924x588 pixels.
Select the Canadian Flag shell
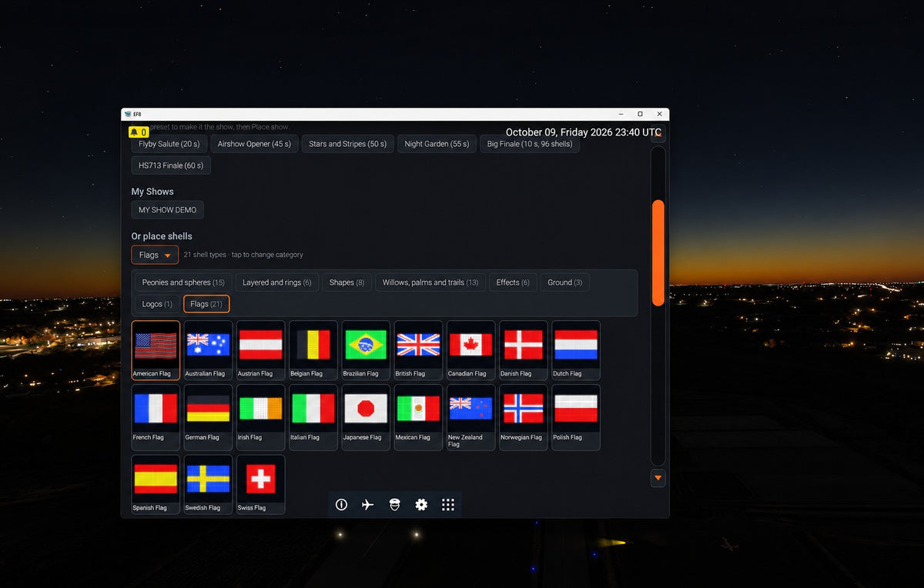coord(470,350)
